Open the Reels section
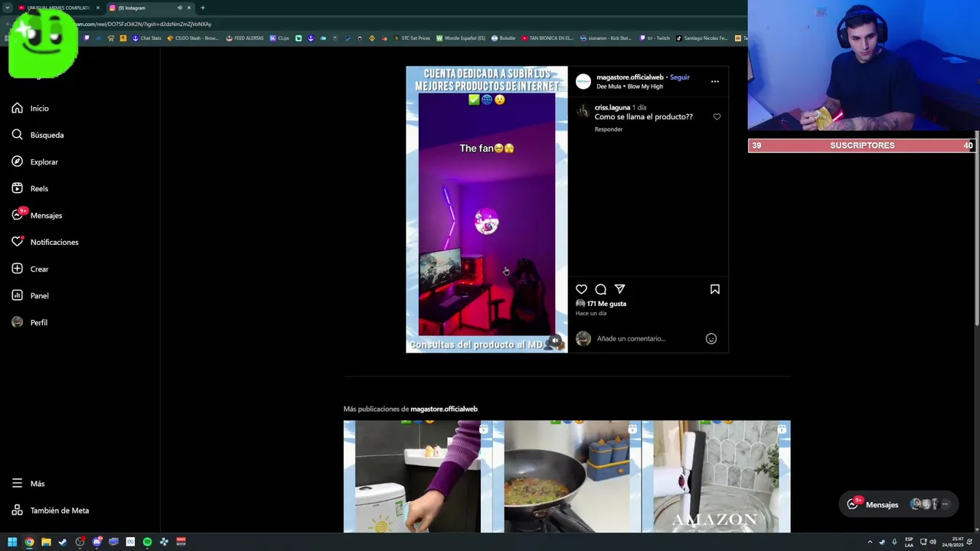Viewport: 980px width, 551px height. [x=30, y=188]
